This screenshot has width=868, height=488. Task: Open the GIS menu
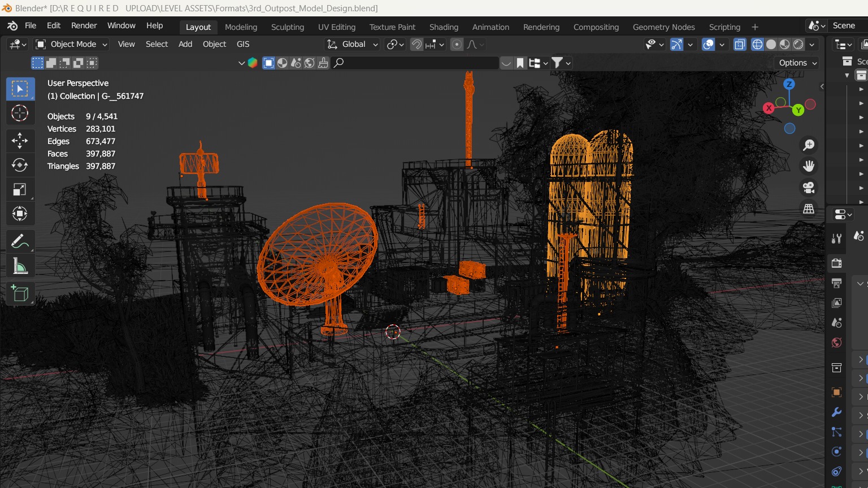pyautogui.click(x=243, y=44)
